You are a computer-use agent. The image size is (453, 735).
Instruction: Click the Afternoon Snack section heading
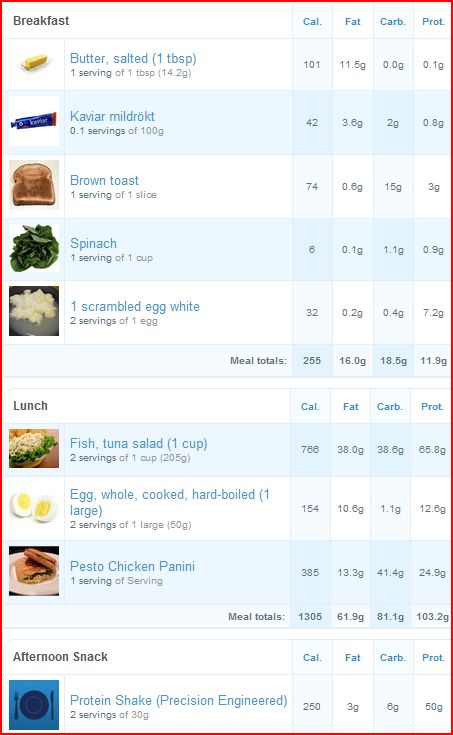tap(60, 657)
